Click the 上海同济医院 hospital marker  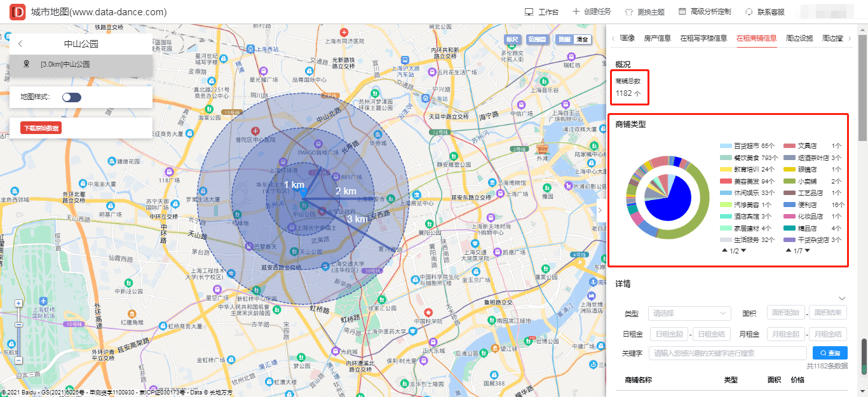tap(344, 32)
